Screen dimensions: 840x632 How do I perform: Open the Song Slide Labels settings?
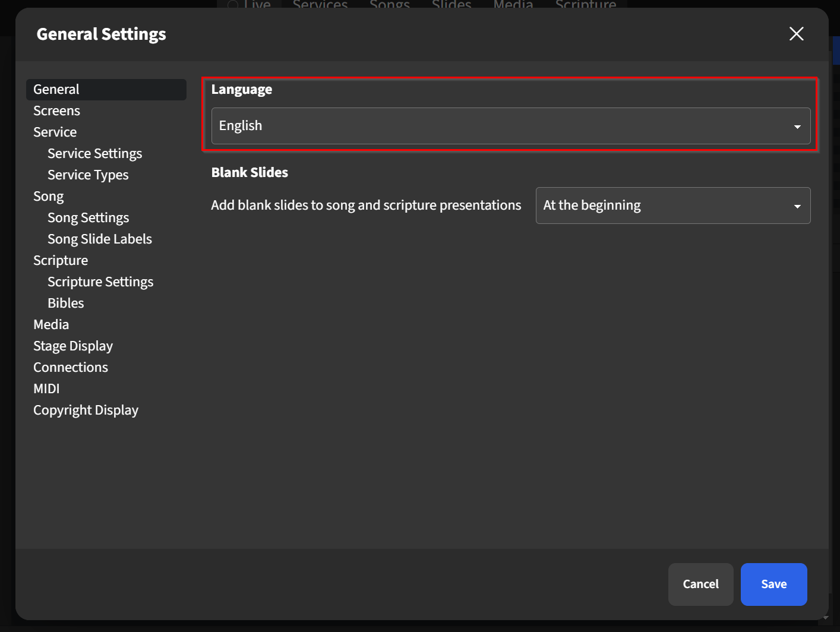coord(100,239)
